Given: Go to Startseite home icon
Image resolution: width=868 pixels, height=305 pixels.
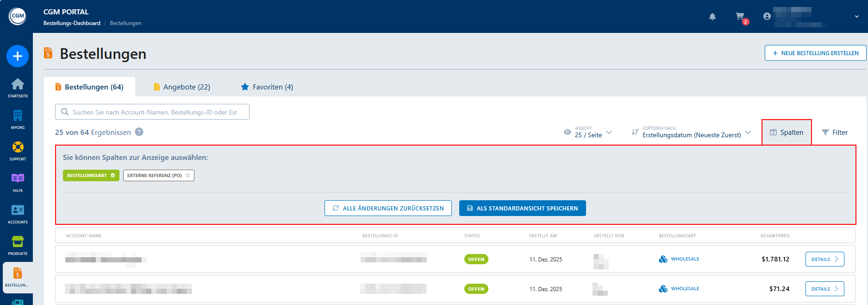Looking at the screenshot, I should click(x=18, y=87).
